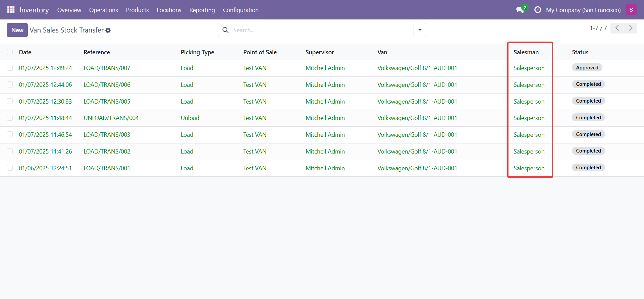
Task: Toggle the select-all header checkbox
Action: click(10, 52)
